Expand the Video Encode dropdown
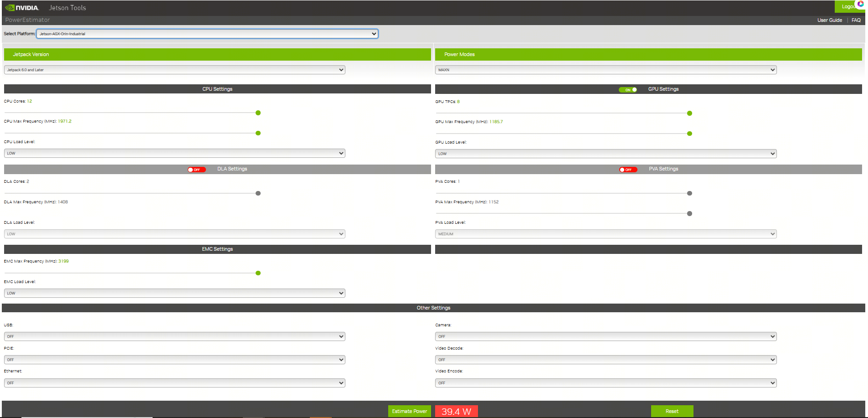868x418 pixels. coord(606,383)
